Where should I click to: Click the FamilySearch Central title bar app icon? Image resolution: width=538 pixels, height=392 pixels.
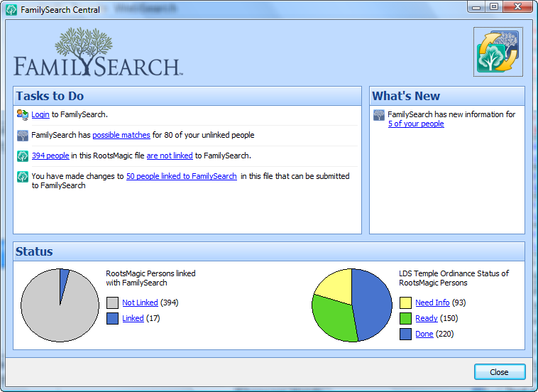click(x=11, y=10)
